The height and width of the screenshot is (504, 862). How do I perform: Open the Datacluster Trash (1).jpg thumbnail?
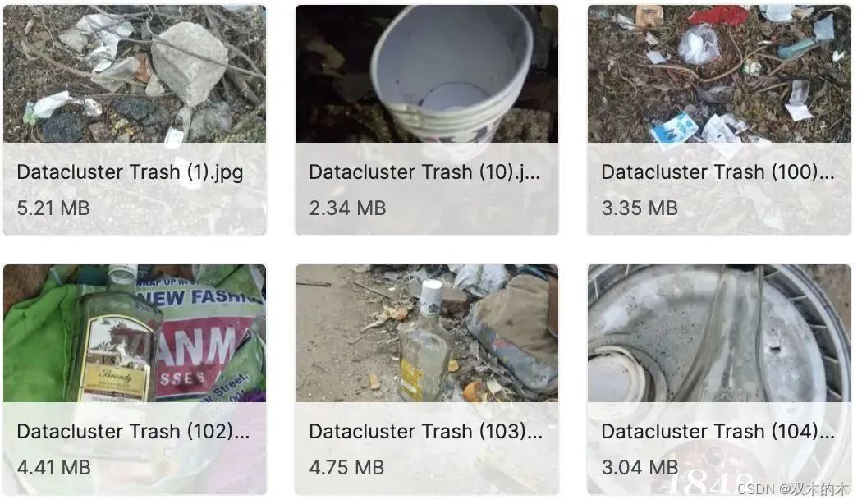tap(135, 74)
